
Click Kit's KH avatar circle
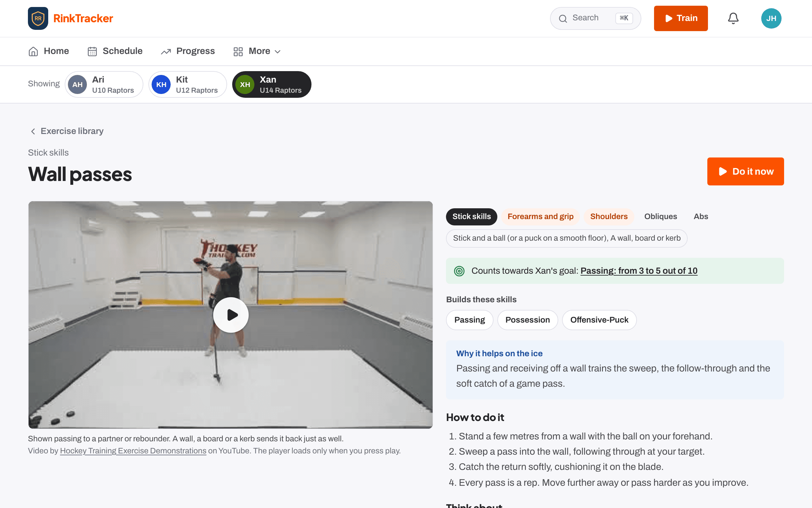pyautogui.click(x=161, y=84)
